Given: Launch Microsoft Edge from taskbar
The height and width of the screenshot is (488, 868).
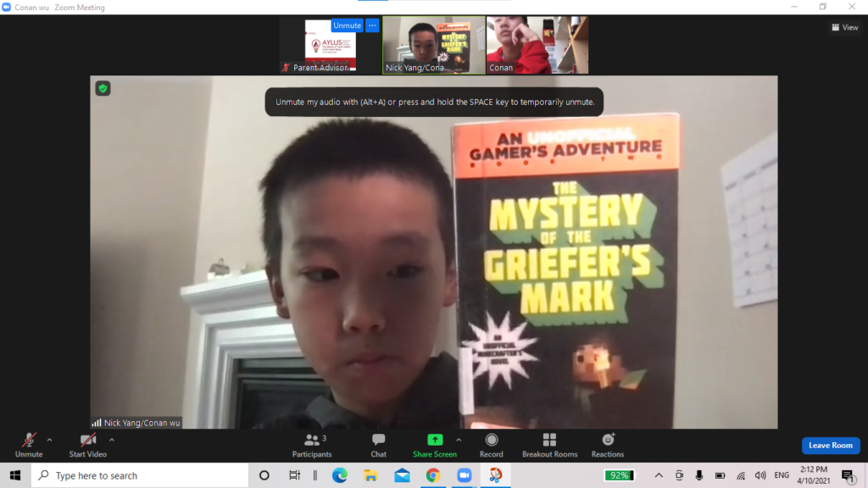Looking at the screenshot, I should [x=339, y=475].
